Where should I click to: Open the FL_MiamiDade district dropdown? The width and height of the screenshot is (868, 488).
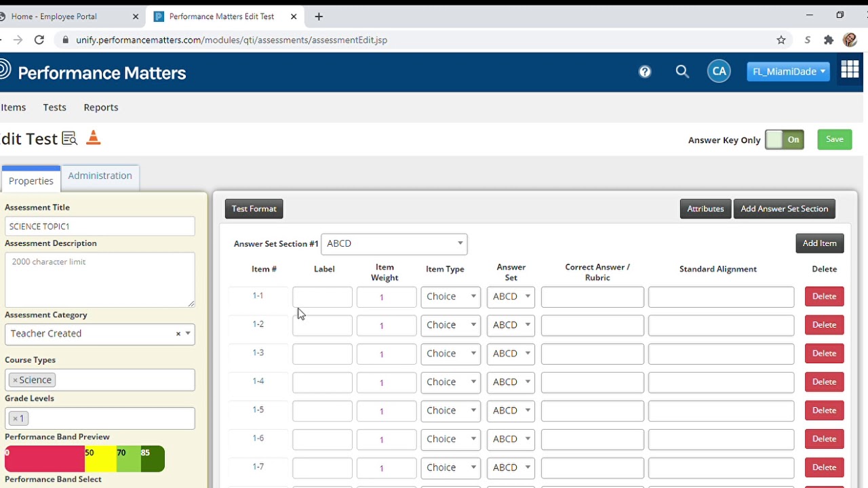click(x=788, y=71)
